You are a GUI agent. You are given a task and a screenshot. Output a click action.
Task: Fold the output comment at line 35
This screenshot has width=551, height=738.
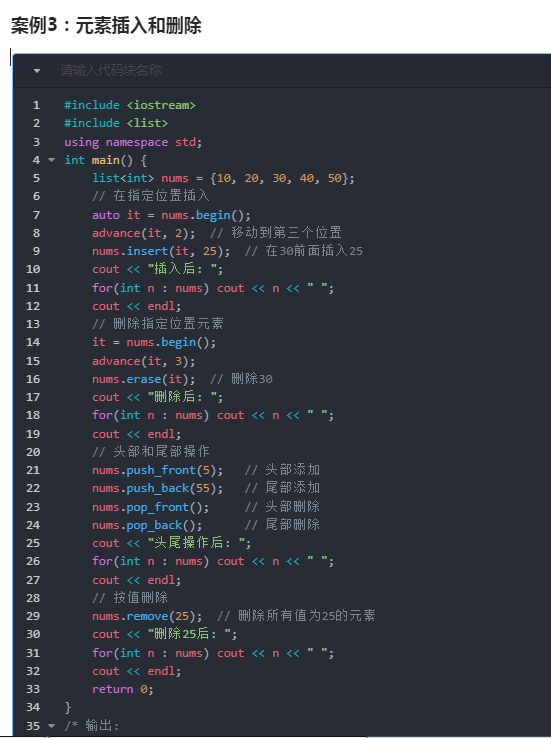click(x=51, y=726)
